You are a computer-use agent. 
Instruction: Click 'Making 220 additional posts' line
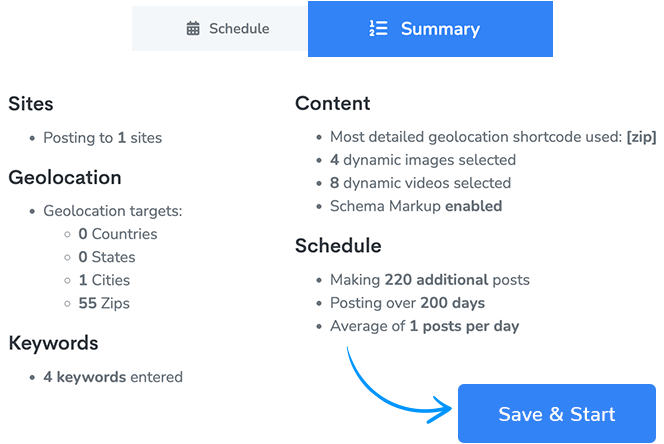tap(430, 280)
